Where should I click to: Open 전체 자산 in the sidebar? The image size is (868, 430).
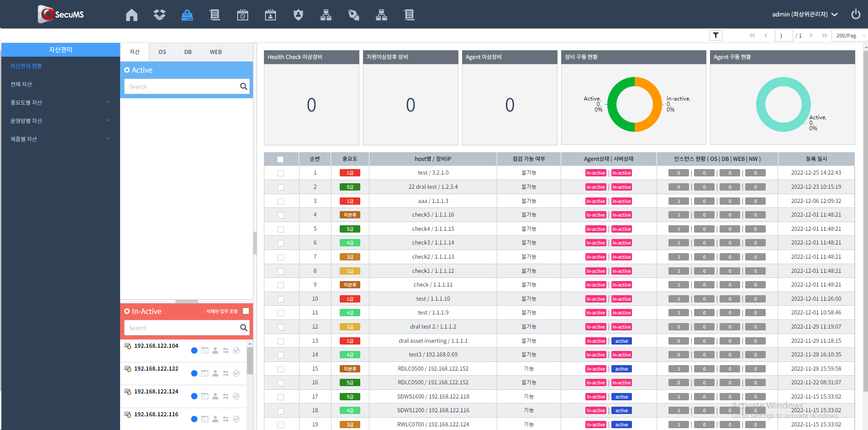(x=21, y=84)
